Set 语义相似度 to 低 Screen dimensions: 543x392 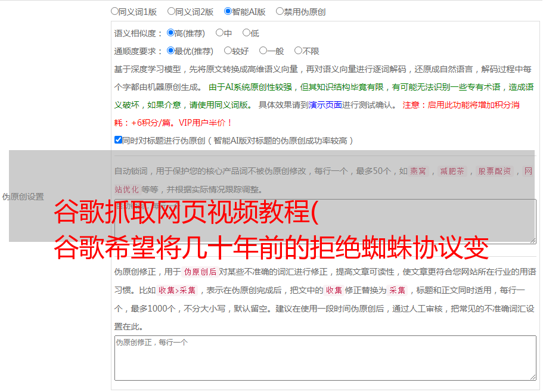[246, 33]
